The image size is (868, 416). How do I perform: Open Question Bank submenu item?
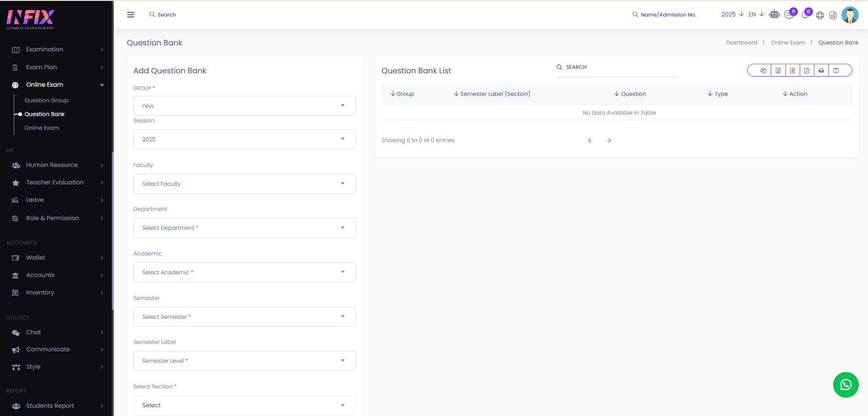coord(44,114)
